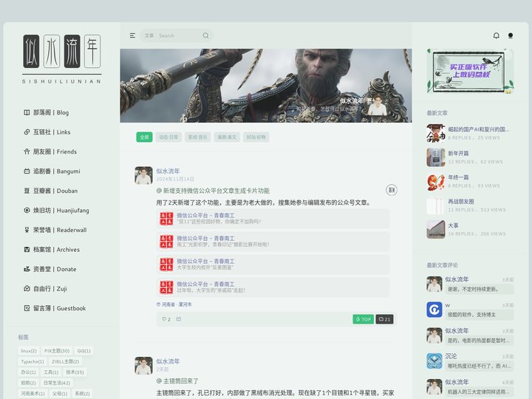Open recent article 大事
532x399 pixels.
[453, 225]
